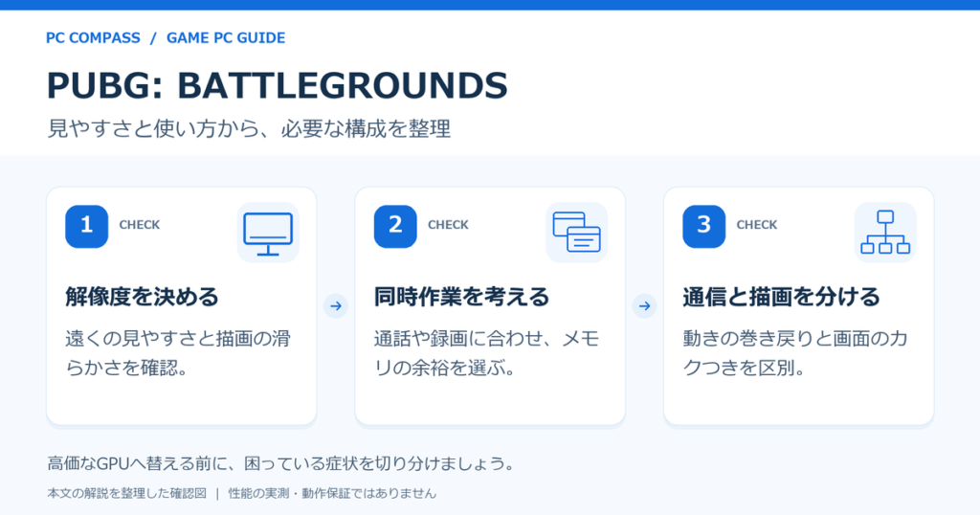Viewport: 980px width, 515px height.
Task: Select the 同時作業を考える card title
Action: click(x=462, y=297)
